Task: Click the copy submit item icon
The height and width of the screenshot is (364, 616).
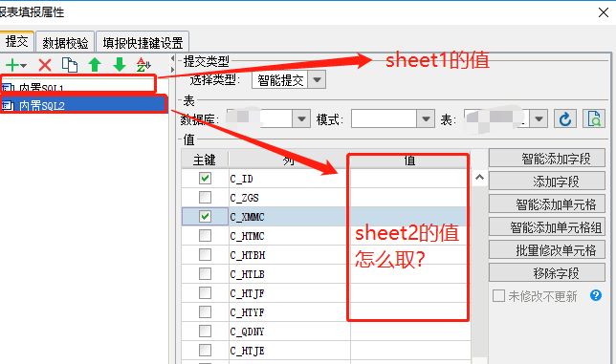Action: click(70, 65)
